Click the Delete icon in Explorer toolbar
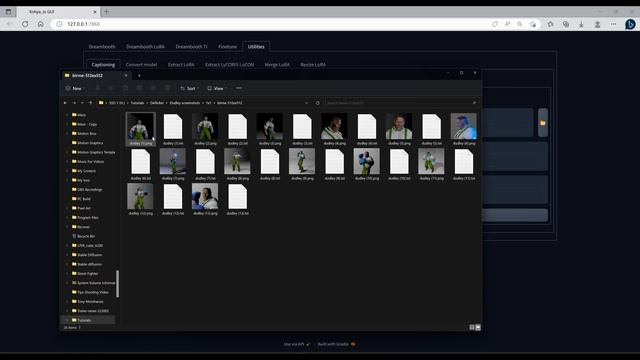The image size is (640, 360). point(167,88)
